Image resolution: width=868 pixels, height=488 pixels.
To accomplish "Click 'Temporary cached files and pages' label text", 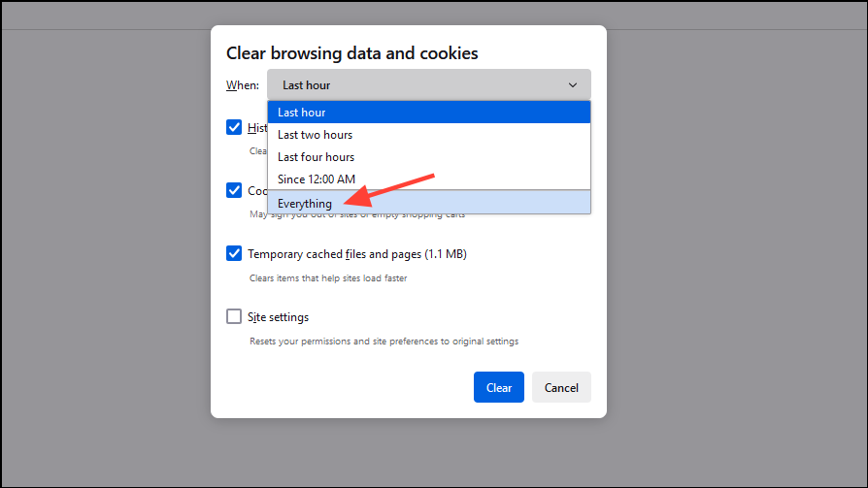I will point(357,254).
